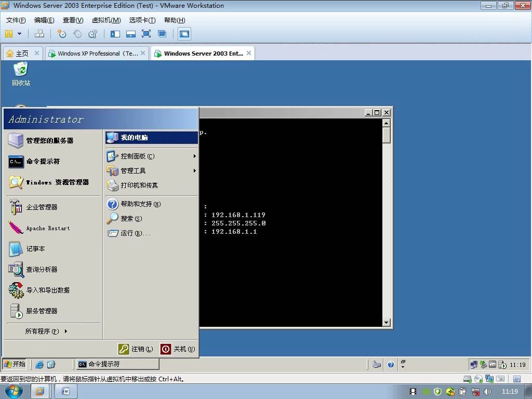Open 服务管理器 from Start menu

click(x=54, y=311)
